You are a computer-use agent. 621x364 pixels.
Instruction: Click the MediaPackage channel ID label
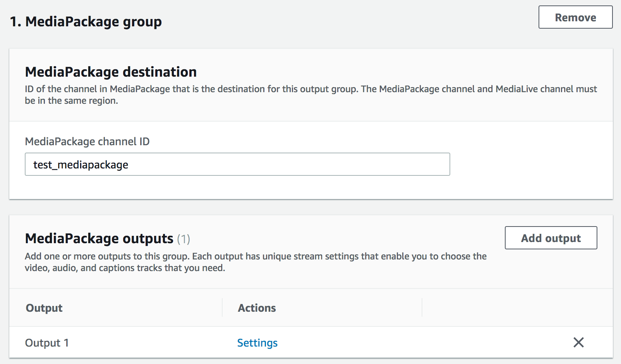point(87,142)
